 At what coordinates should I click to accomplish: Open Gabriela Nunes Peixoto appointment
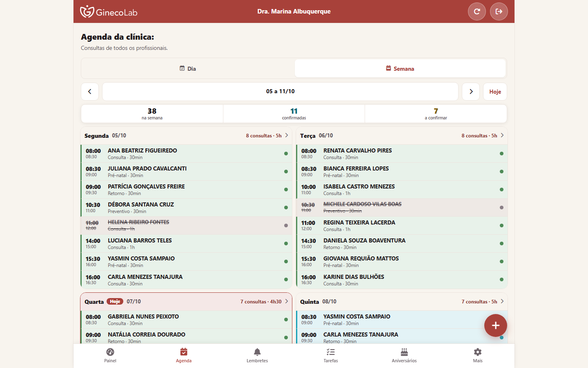pyautogui.click(x=187, y=320)
